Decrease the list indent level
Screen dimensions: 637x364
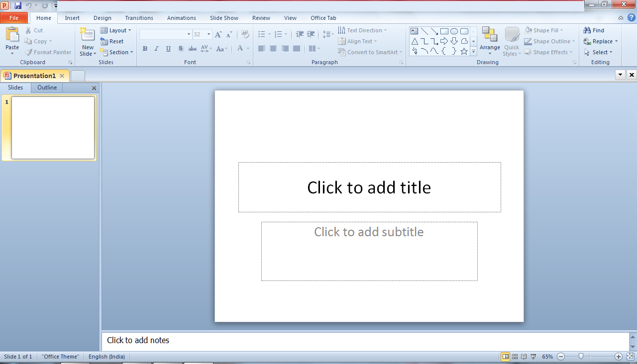click(300, 34)
